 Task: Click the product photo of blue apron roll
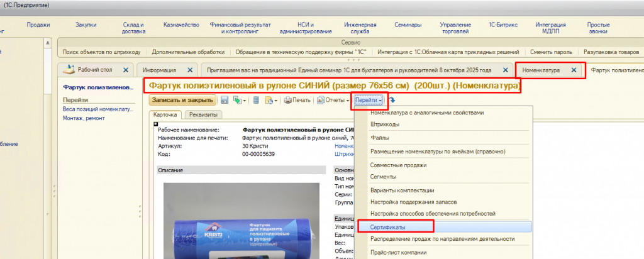pyautogui.click(x=241, y=221)
